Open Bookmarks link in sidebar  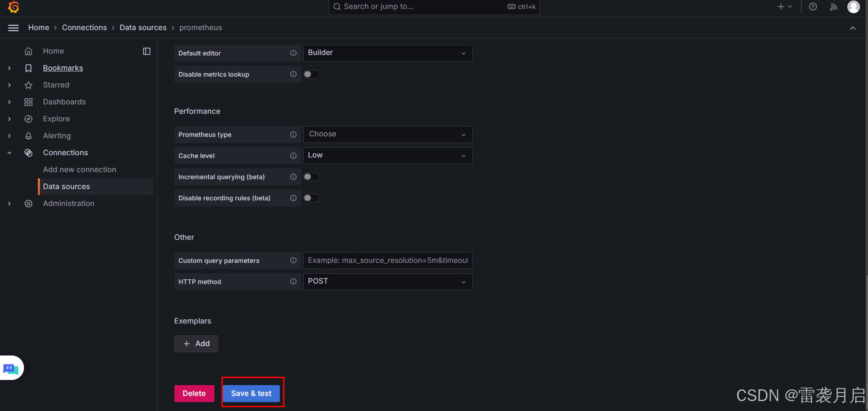(63, 68)
